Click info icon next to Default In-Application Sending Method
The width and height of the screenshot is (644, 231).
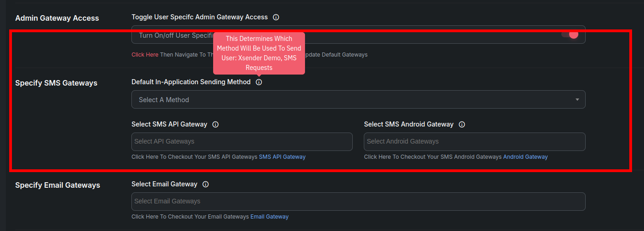(259, 82)
